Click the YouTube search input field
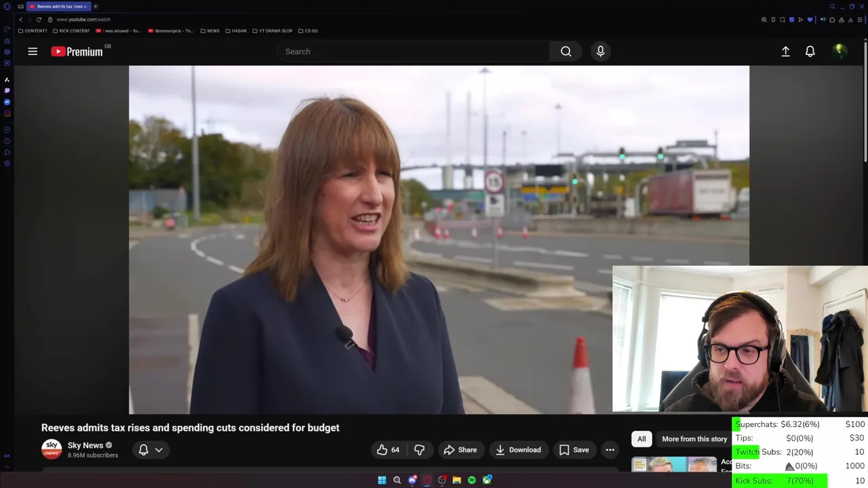This screenshot has height=488, width=868. tap(414, 52)
